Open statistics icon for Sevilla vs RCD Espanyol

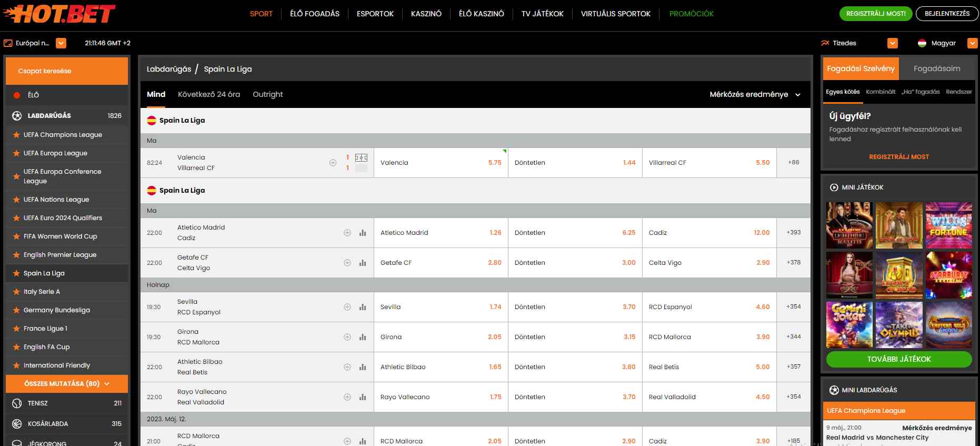[363, 307]
